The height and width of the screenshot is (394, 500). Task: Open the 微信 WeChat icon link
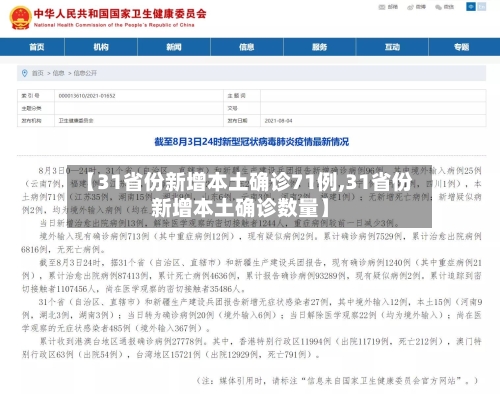coord(445,7)
